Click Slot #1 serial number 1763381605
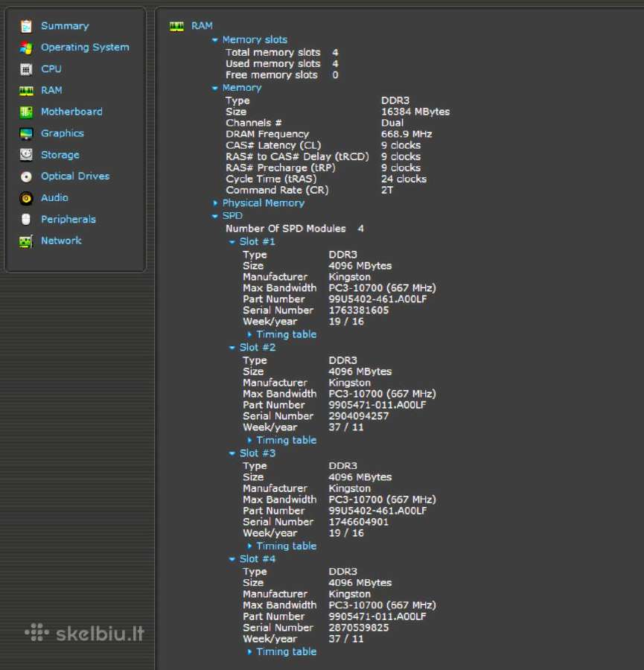Viewport: 644px width, 670px height. click(359, 310)
